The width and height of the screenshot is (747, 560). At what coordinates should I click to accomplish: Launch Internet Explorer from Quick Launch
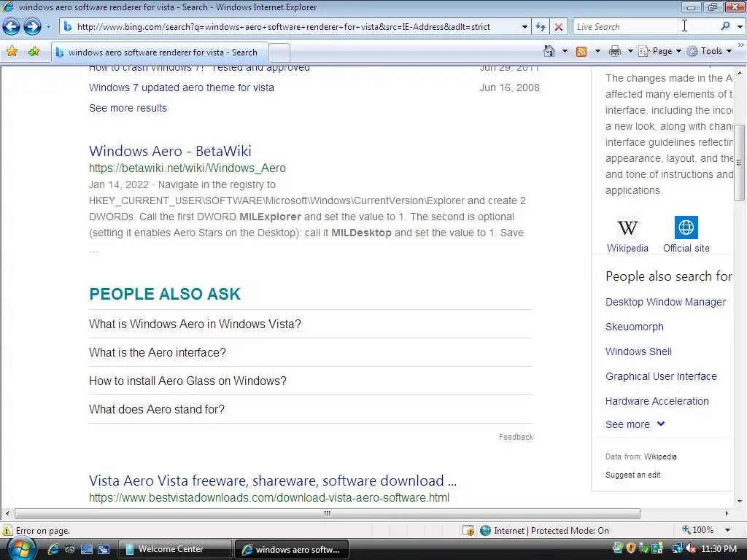click(x=53, y=549)
